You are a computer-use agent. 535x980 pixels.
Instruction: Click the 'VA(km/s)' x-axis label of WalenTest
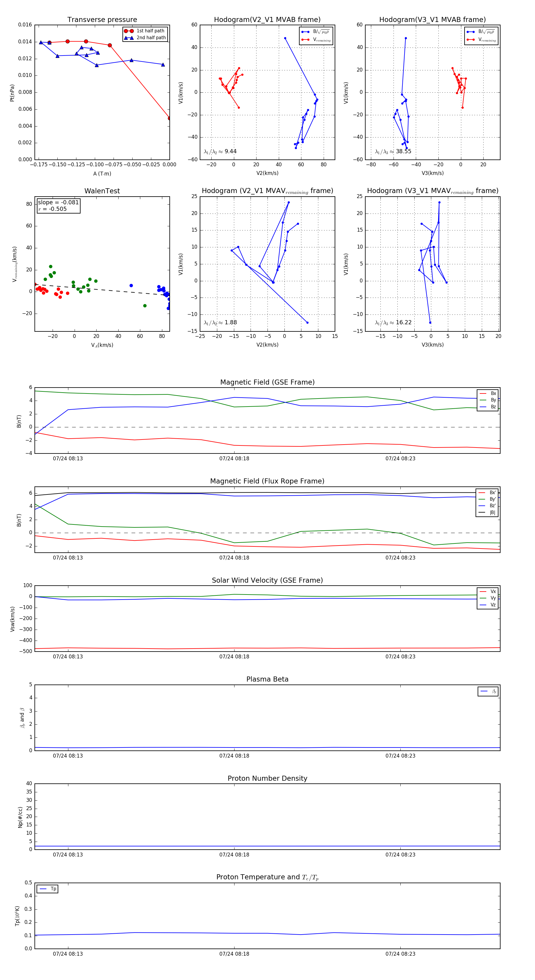point(102,345)
